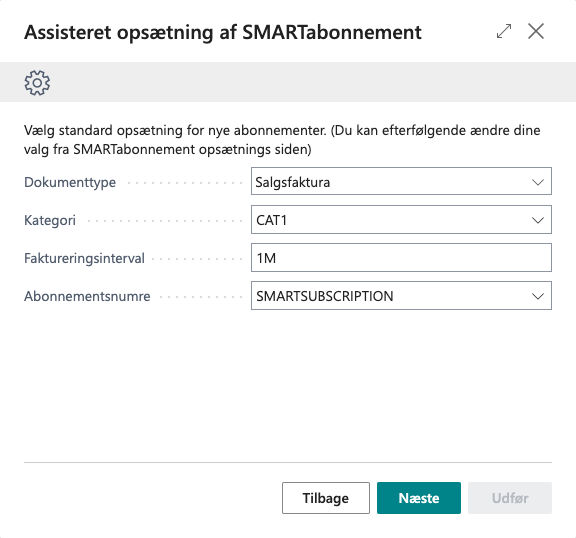Image resolution: width=576 pixels, height=538 pixels.
Task: Expand the Kategori dropdown chevron
Action: tap(538, 220)
